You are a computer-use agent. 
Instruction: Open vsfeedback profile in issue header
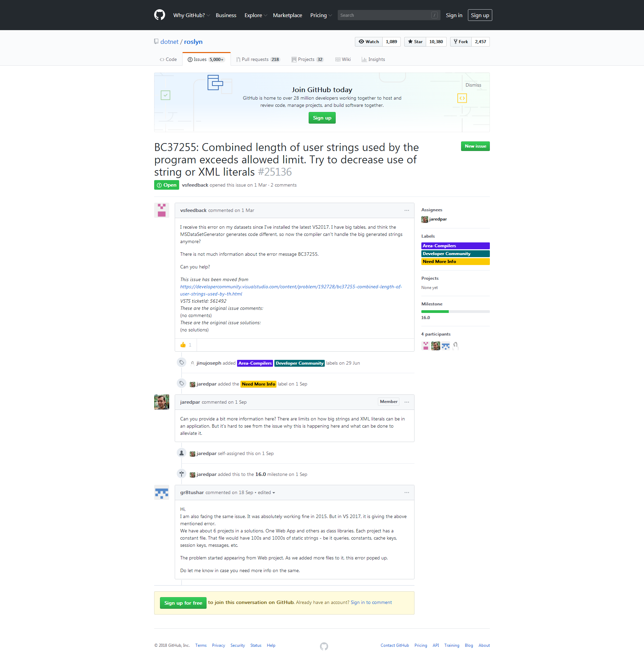195,185
